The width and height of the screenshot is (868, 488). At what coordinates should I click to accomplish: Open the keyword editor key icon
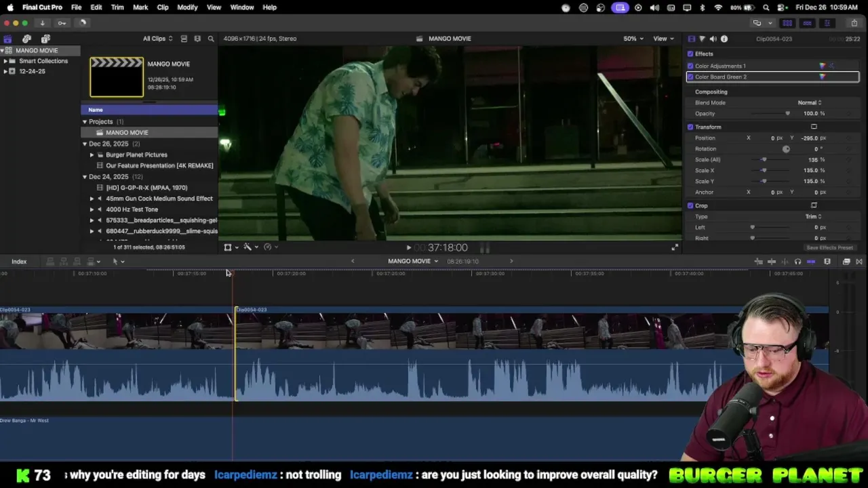point(62,23)
